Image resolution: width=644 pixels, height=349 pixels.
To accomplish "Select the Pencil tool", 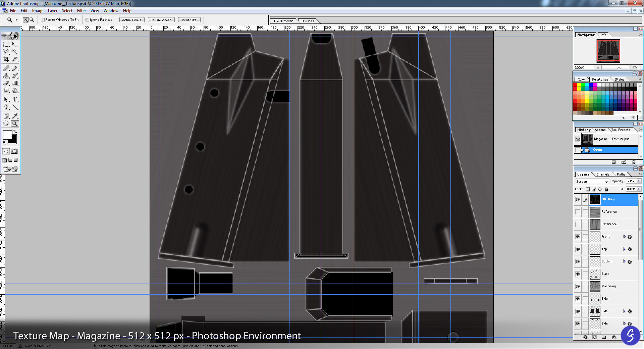I will 15,68.
